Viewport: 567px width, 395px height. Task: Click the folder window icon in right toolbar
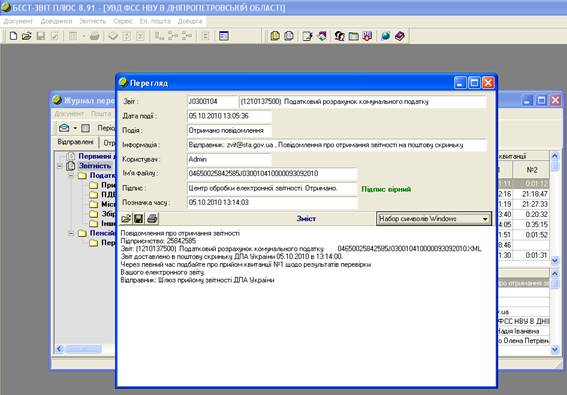pyautogui.click(x=354, y=36)
